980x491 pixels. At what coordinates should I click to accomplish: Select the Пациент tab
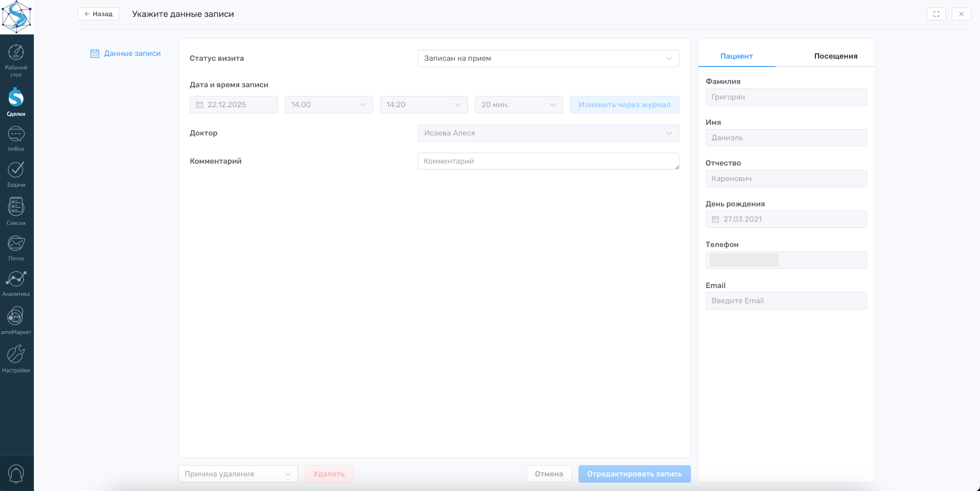pos(736,56)
